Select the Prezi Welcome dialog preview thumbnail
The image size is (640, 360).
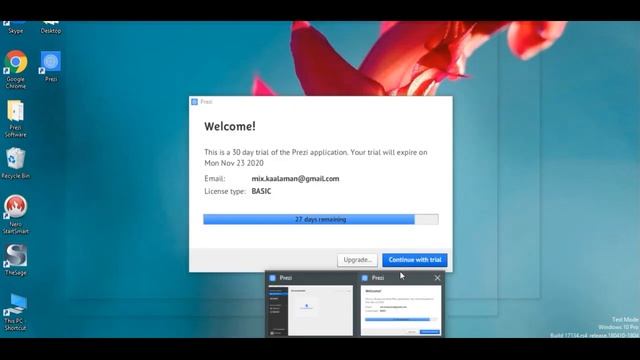tap(401, 310)
